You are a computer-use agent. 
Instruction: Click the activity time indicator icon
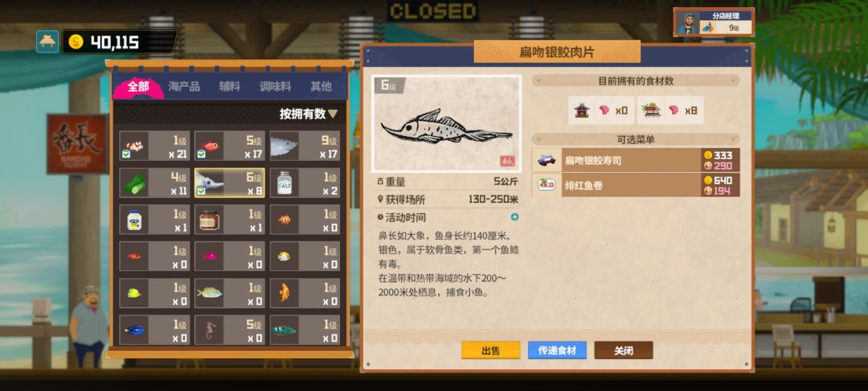(514, 217)
